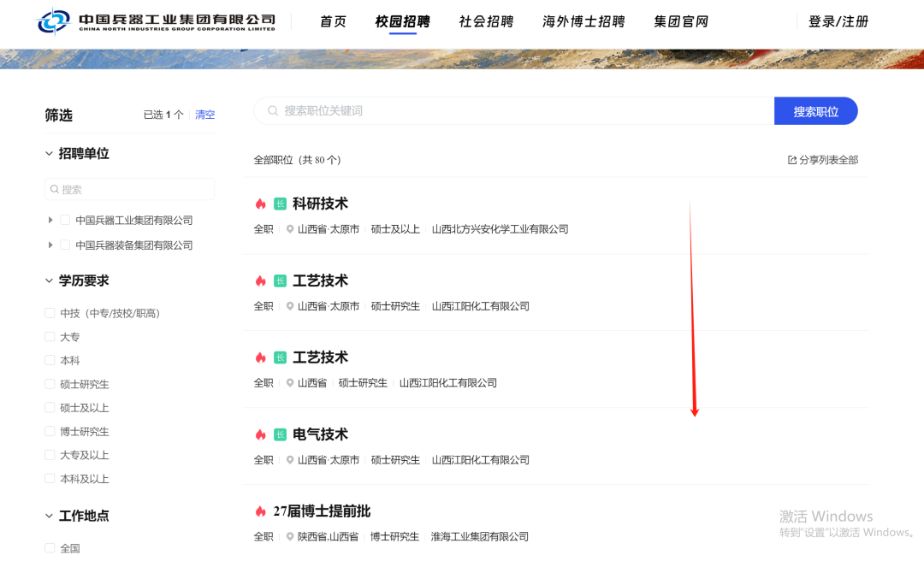
Task: Focus the 招聘单位 search input
Action: tap(130, 189)
